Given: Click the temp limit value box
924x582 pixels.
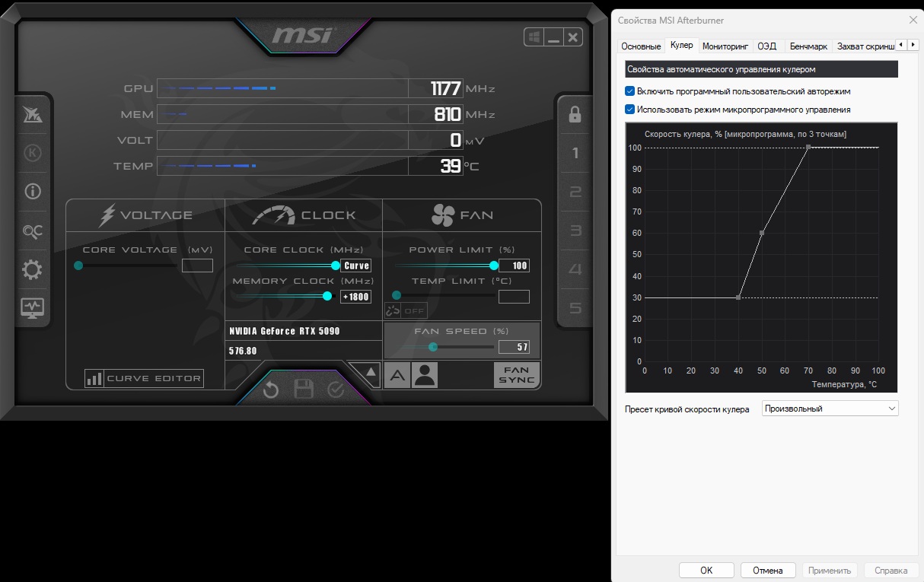Looking at the screenshot, I should tap(514, 297).
